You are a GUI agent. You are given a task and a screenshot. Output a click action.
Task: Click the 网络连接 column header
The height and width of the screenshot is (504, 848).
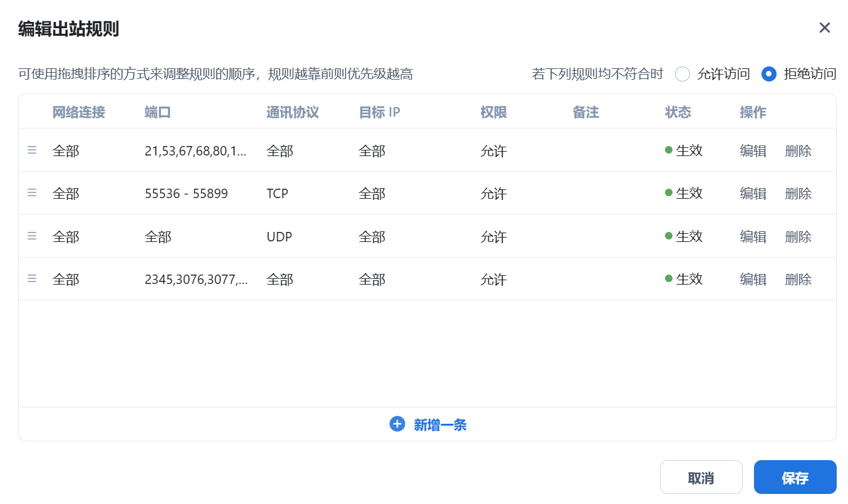pyautogui.click(x=79, y=112)
